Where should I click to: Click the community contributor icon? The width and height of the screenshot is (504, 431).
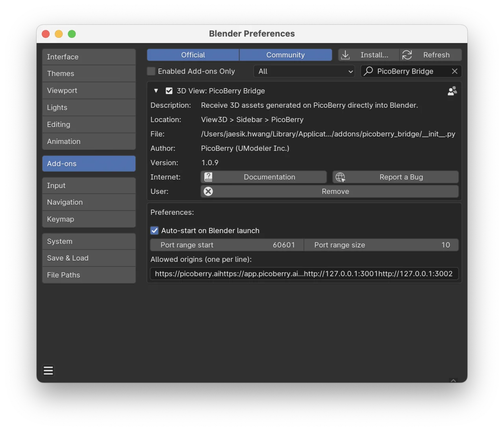[452, 91]
